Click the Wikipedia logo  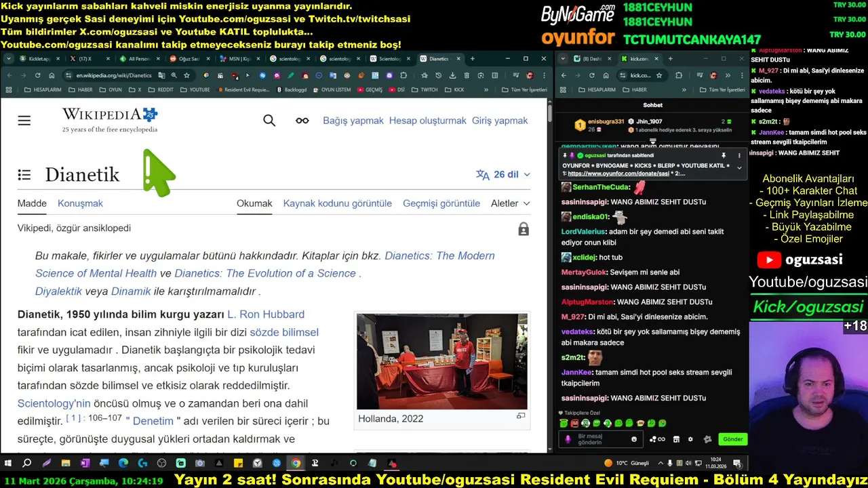pos(110,120)
